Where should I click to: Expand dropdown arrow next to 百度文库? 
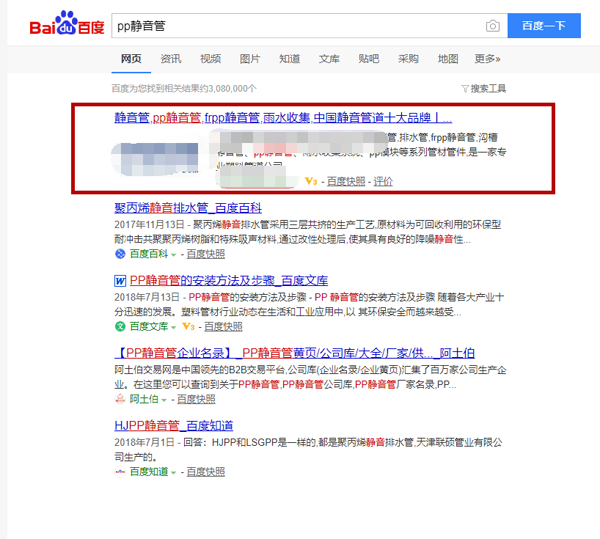coord(173,327)
